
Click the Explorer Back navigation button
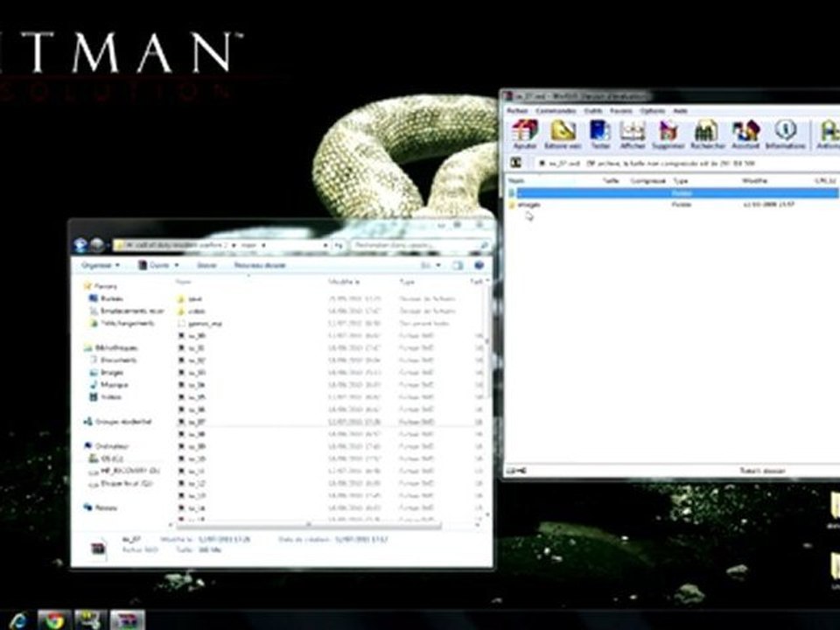[80, 245]
